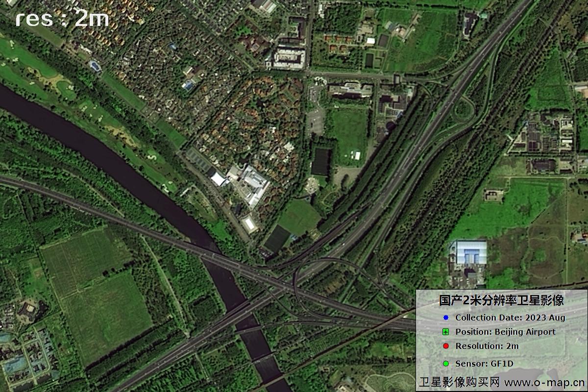Click the blue dot beside Collection Date
This screenshot has width=588, height=392.
click(x=445, y=318)
